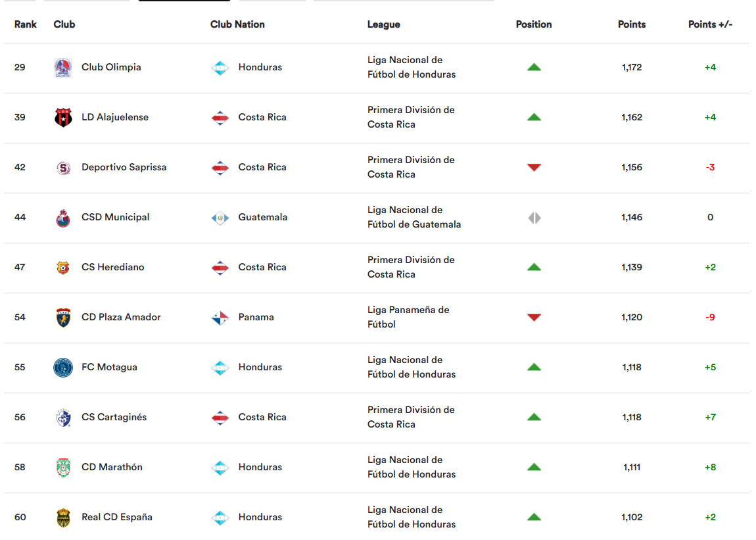Click the CSD Municipal crest
The height and width of the screenshot is (540, 756).
pyautogui.click(x=63, y=218)
